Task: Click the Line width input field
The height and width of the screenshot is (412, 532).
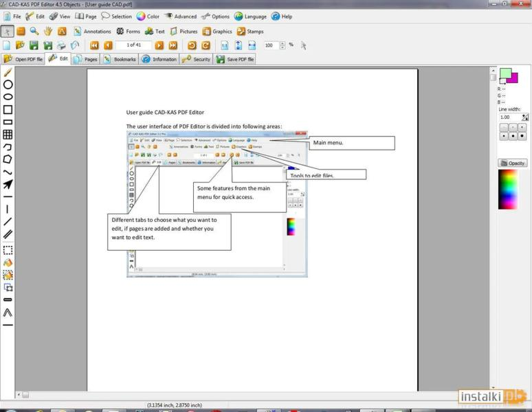Action: click(x=510, y=117)
